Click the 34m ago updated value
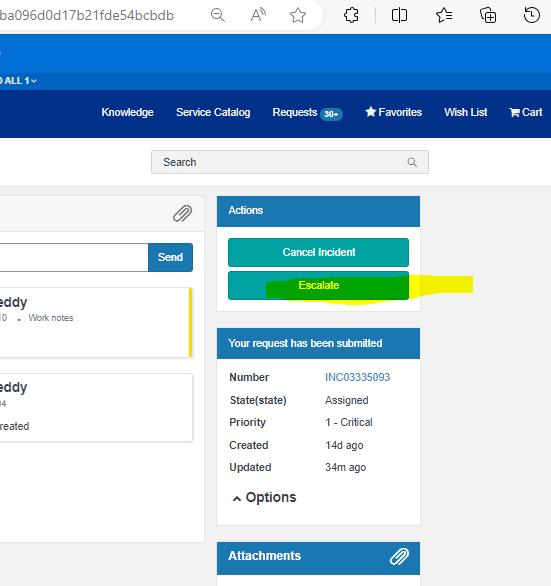 pos(345,468)
